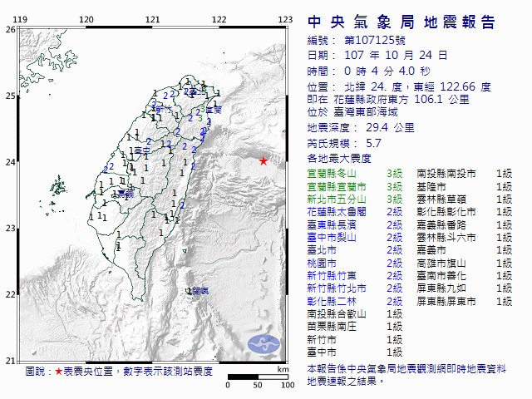Click the 蘭嶼 station marker on map
Image resolution: width=532 pixels, height=399 pixels.
tap(197, 291)
